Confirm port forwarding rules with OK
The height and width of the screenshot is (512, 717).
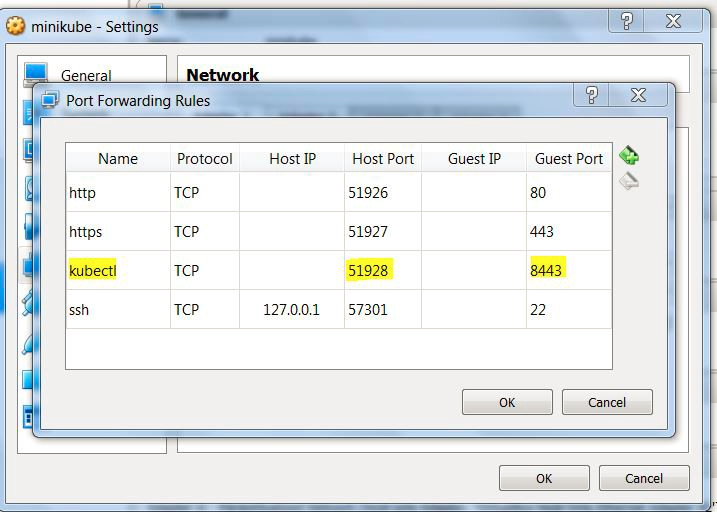point(507,402)
